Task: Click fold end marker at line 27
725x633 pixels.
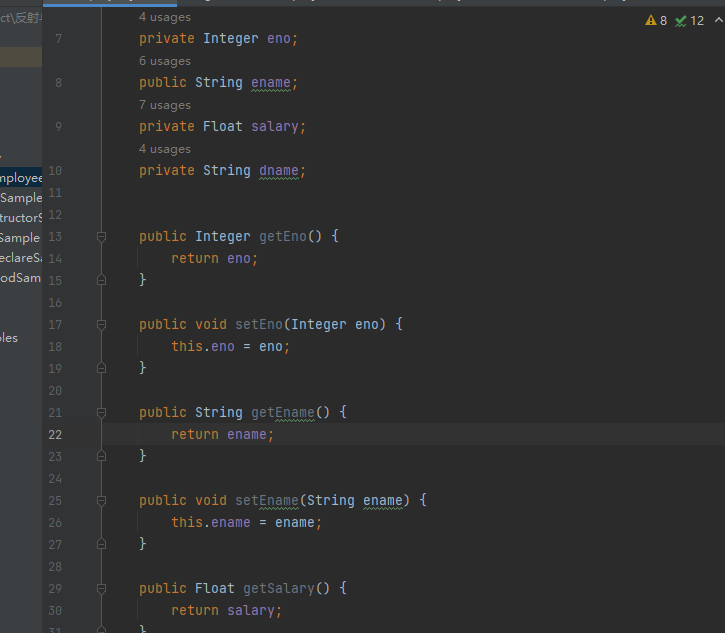Action: click(x=101, y=545)
